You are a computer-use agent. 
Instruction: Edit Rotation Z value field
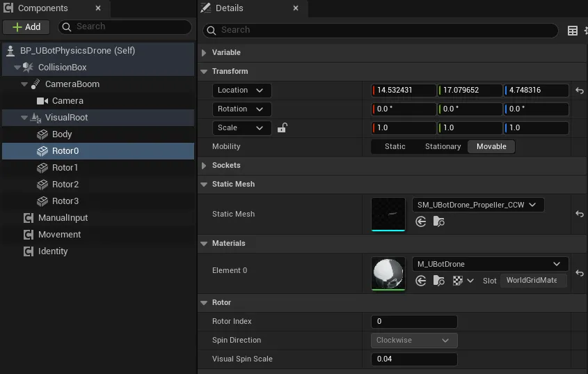(x=536, y=109)
